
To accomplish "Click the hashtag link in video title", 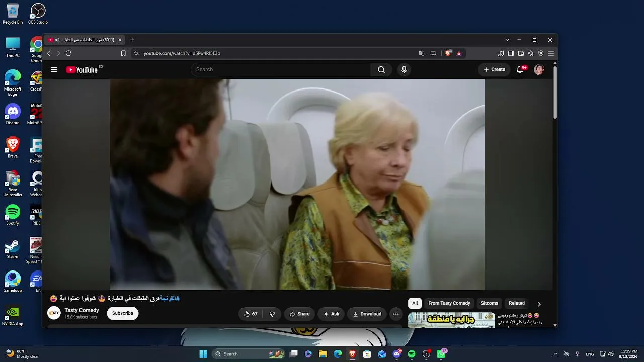I will (169, 298).
